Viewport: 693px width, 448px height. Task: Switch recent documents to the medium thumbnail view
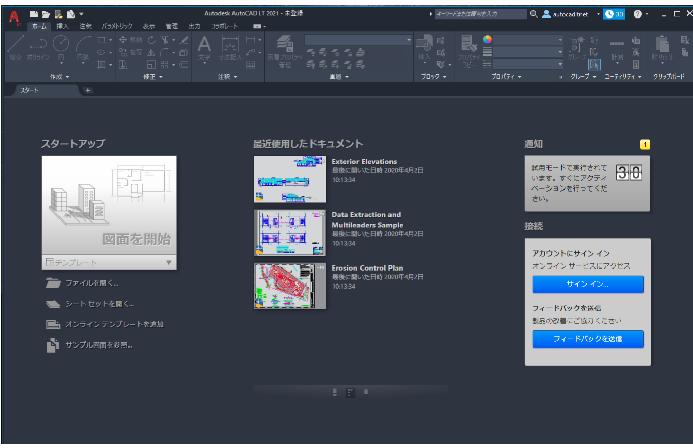tap(350, 391)
